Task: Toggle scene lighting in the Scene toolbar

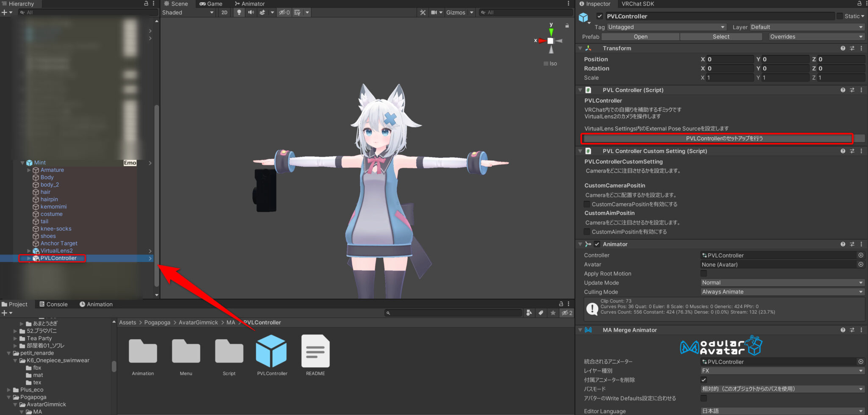Action: point(239,12)
